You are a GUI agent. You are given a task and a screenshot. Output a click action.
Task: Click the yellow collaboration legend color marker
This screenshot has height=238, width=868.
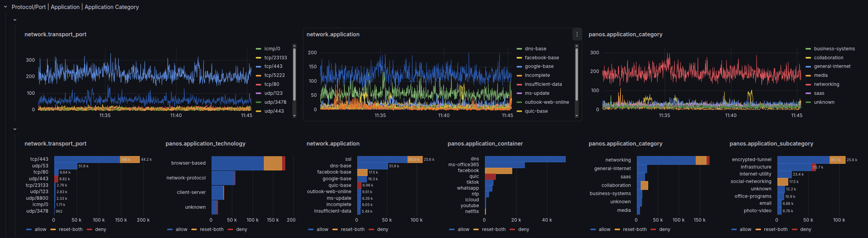coord(808,58)
